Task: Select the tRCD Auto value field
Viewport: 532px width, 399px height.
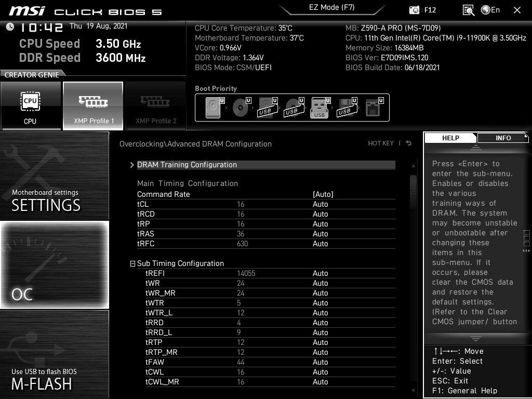Action: coord(320,214)
